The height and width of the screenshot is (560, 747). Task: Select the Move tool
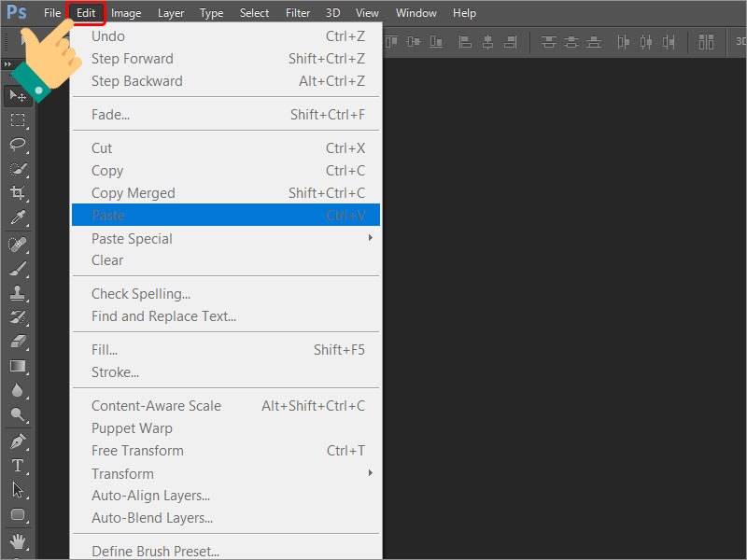point(17,96)
